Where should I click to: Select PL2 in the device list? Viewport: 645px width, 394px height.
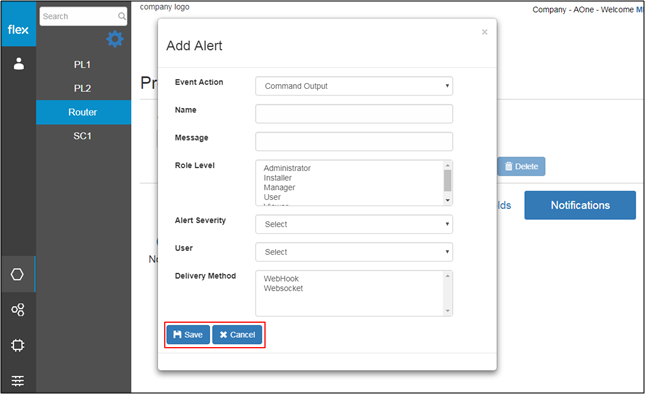[x=83, y=88]
